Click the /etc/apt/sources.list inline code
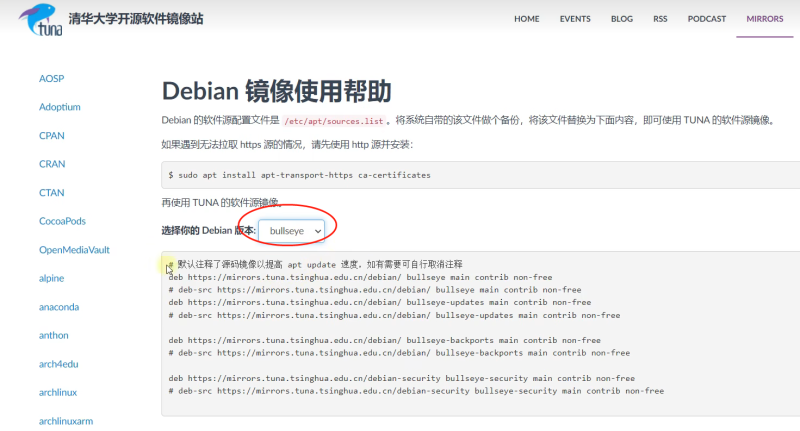The height and width of the screenshot is (431, 800). click(x=334, y=121)
